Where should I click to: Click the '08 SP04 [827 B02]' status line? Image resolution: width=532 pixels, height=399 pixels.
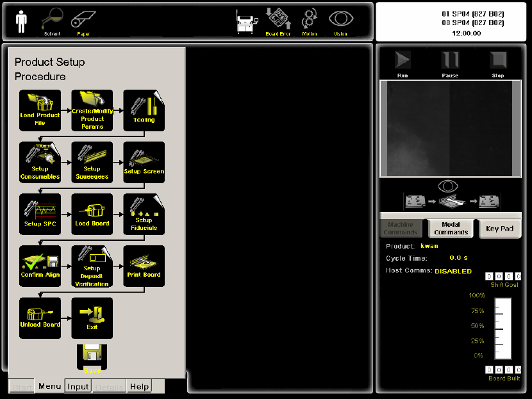[x=472, y=22]
